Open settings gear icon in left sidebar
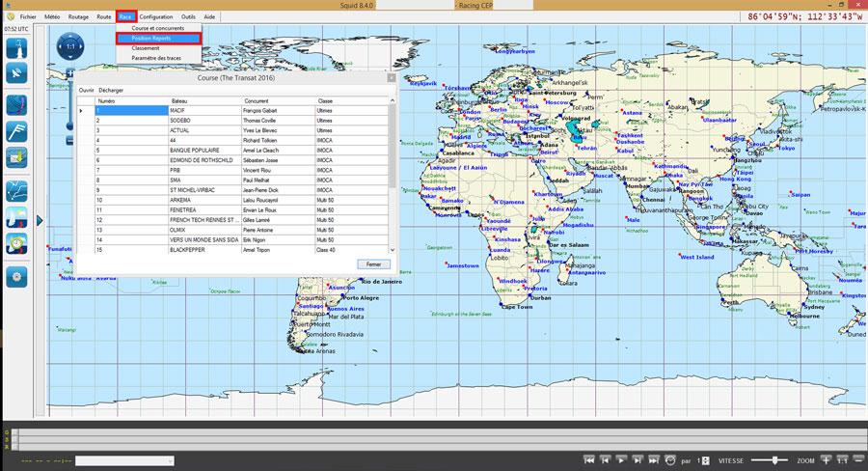Viewport: 868px width, 471px height. [x=16, y=277]
